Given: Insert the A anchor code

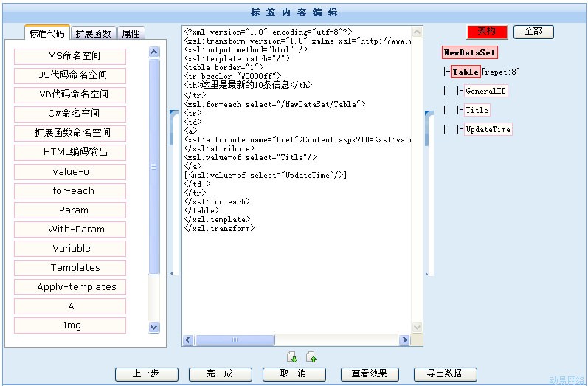Looking at the screenshot, I should 70,306.
